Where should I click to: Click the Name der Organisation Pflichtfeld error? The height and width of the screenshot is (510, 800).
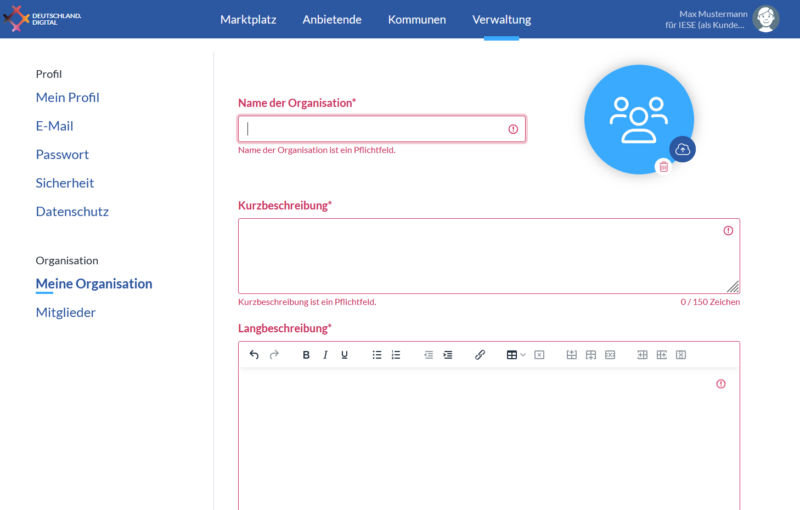click(317, 150)
